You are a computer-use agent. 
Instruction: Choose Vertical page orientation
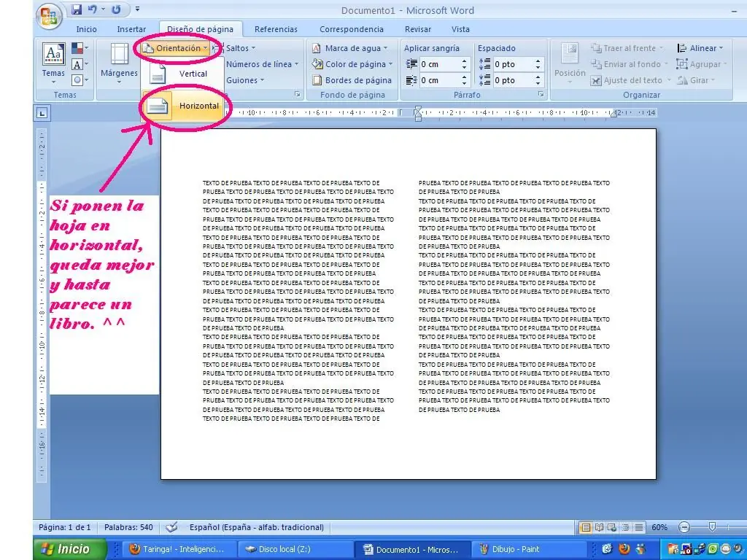tap(182, 74)
